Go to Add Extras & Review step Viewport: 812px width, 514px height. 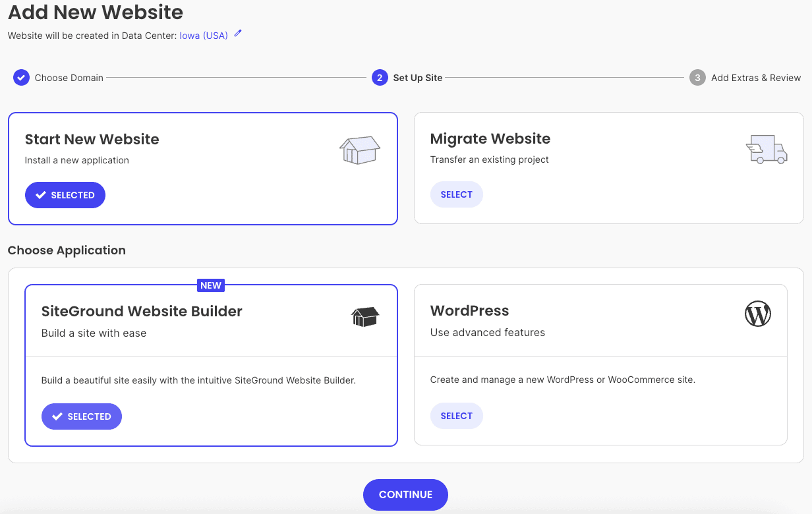pos(756,78)
